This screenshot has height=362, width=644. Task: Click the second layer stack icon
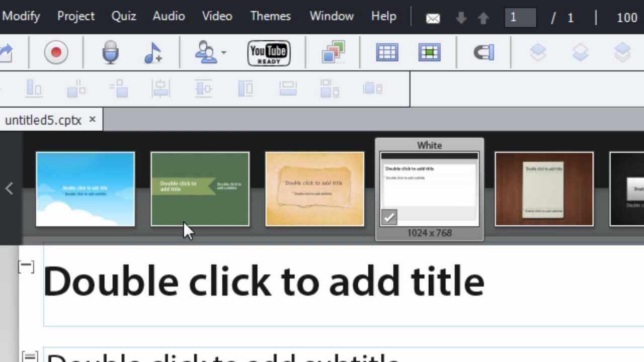(580, 52)
